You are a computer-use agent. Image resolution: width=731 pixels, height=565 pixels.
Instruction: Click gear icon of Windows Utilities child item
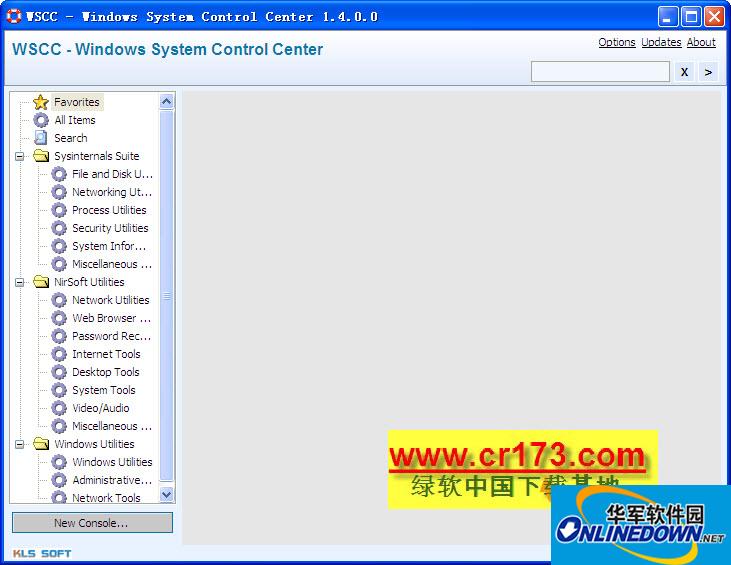pos(59,462)
